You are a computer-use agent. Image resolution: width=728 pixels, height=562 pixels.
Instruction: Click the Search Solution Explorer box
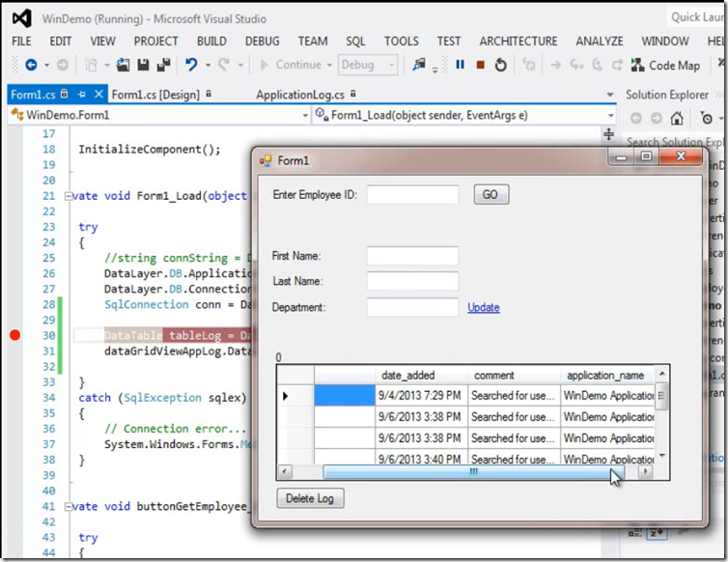pyautogui.click(x=674, y=142)
